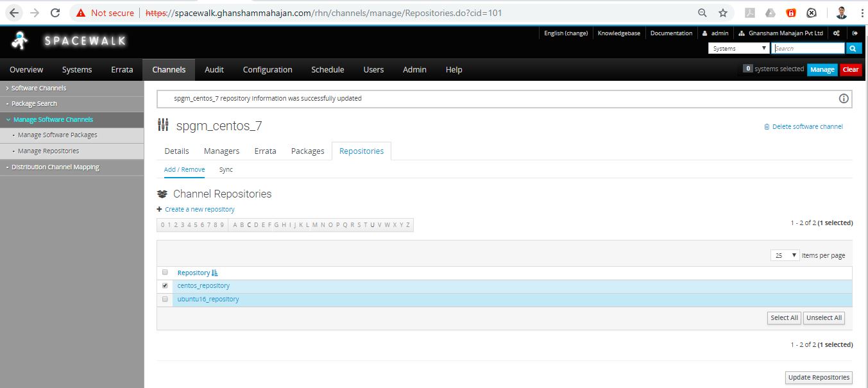Click the Spacewalk astronaut logo
This screenshot has height=388, width=868.
pos(20,41)
